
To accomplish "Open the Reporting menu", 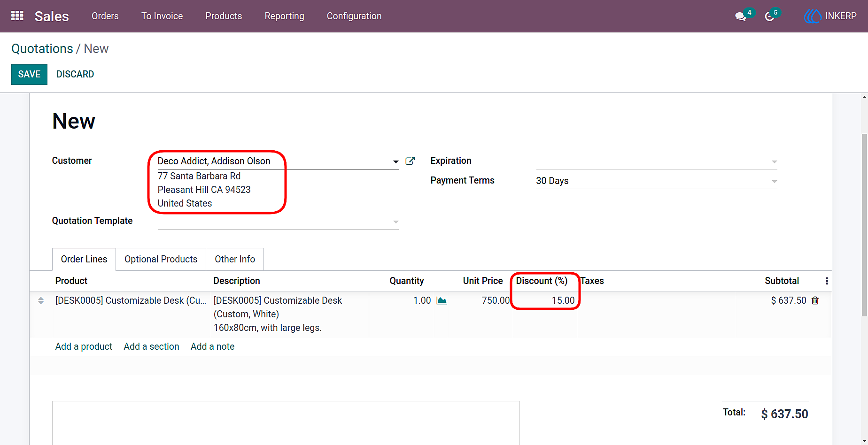I will (284, 16).
